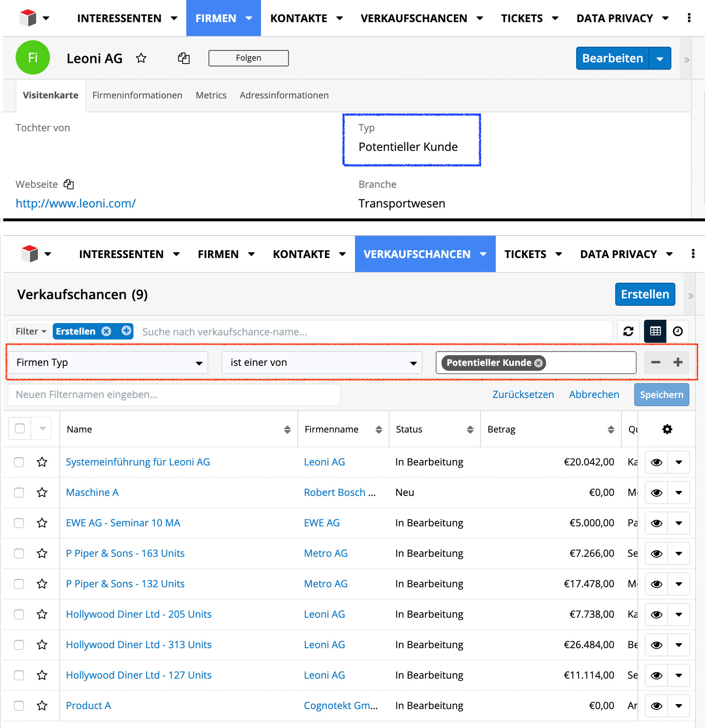Preview the Product A record
This screenshot has width=705, height=728.
click(x=656, y=705)
